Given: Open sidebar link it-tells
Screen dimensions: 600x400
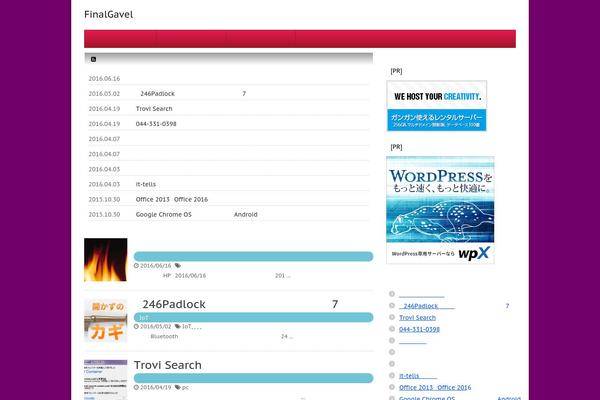Looking at the screenshot, I should (418, 376).
